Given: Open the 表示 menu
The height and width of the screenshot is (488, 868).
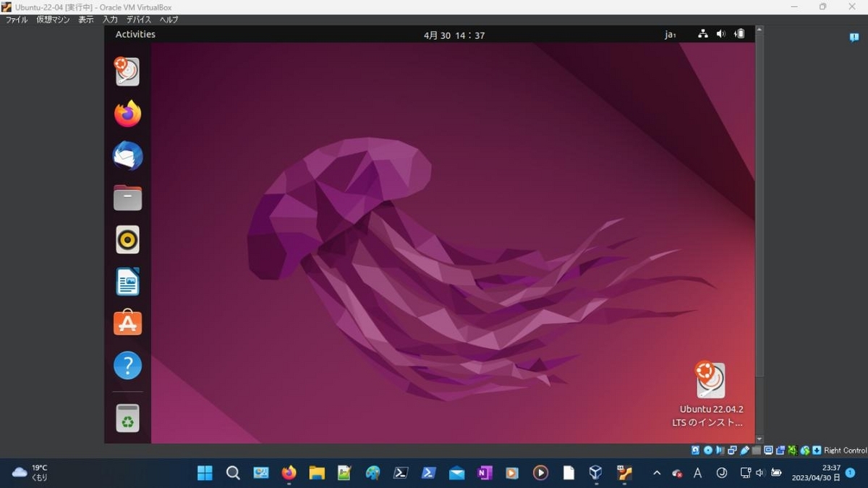Looking at the screenshot, I should [86, 20].
